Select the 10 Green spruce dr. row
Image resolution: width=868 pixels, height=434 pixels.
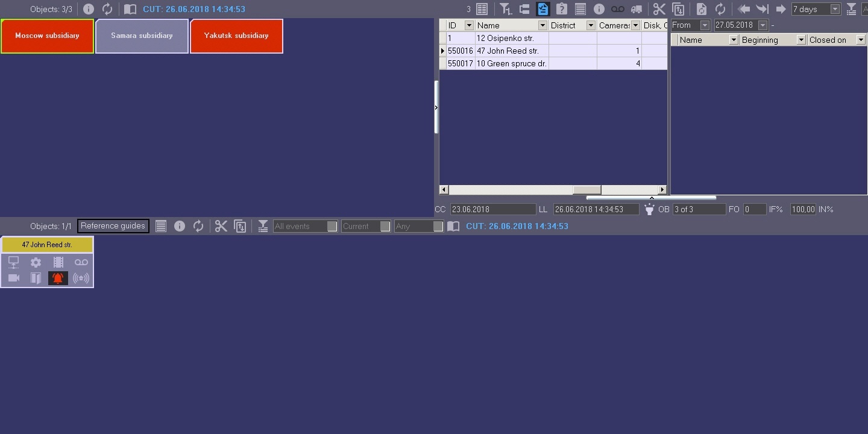coord(553,63)
